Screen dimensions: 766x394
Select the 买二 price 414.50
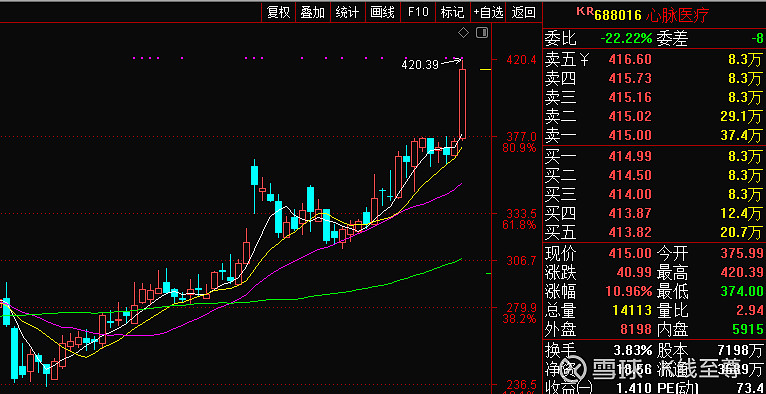pyautogui.click(x=630, y=175)
